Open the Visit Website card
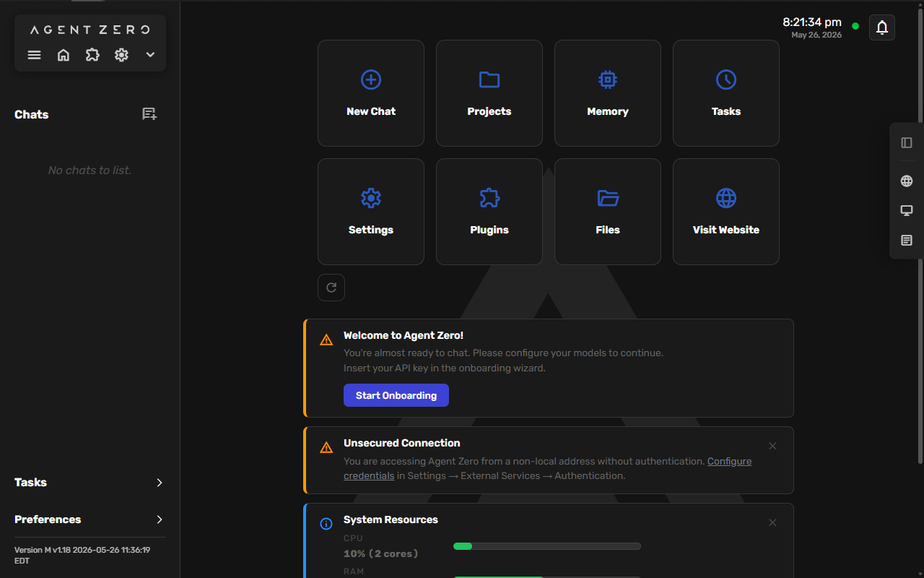Screen dimensions: 924x578 pos(726,212)
